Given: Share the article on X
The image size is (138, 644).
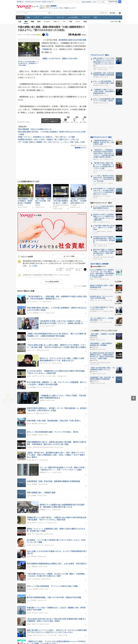Looking at the screenshot, I should (x=44, y=35).
